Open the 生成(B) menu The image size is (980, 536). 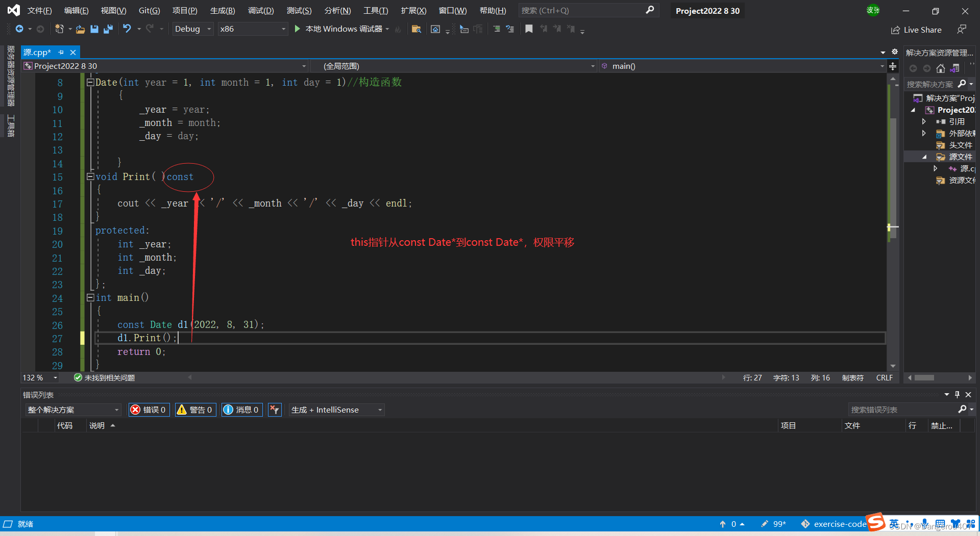point(223,10)
